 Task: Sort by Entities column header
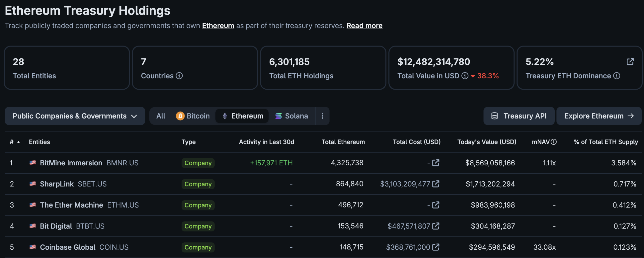point(39,142)
